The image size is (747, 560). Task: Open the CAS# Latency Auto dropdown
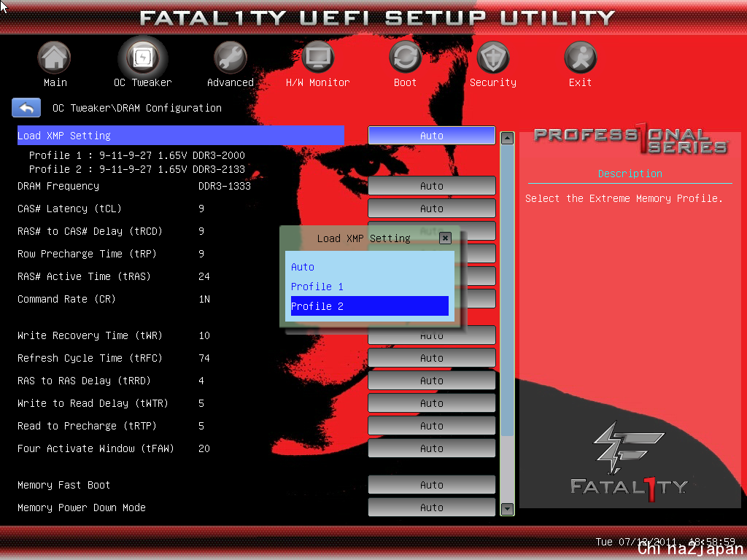pos(432,209)
